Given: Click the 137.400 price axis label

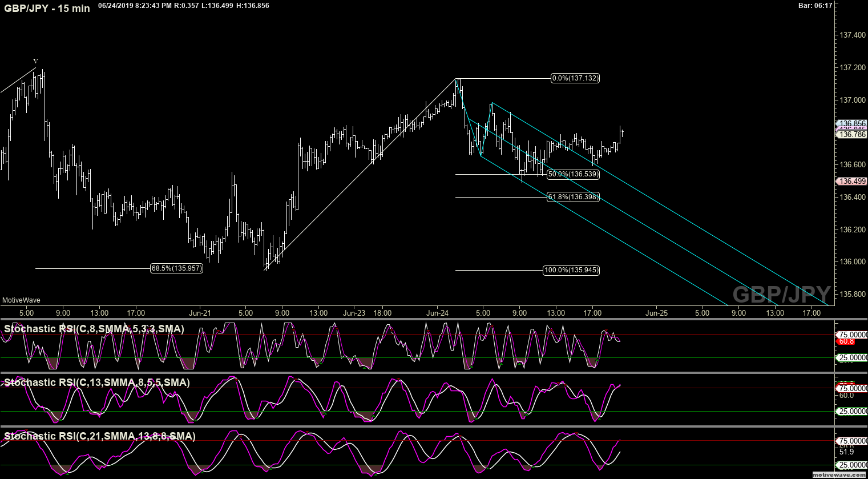Looking at the screenshot, I should [x=853, y=35].
